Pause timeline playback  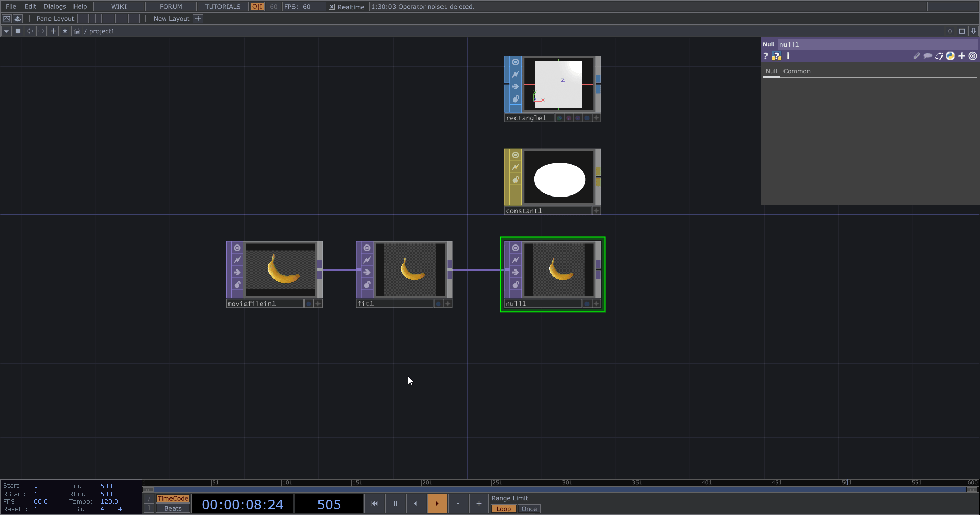pyautogui.click(x=395, y=503)
